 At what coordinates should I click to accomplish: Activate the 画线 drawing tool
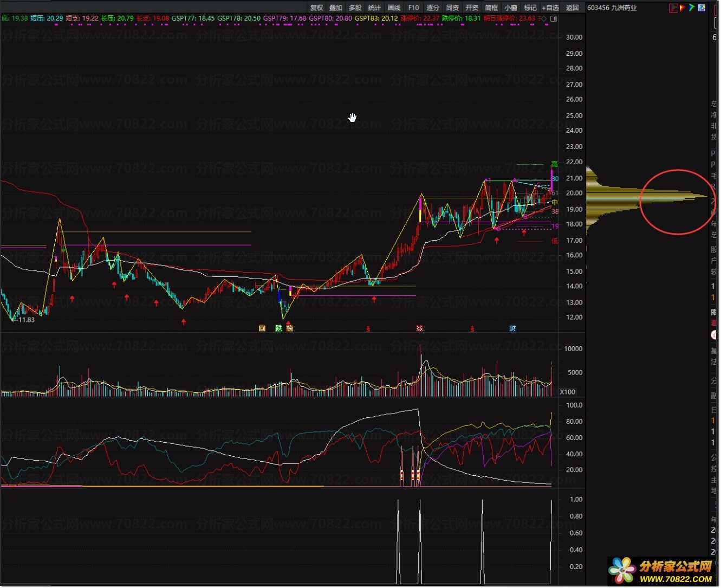point(394,8)
